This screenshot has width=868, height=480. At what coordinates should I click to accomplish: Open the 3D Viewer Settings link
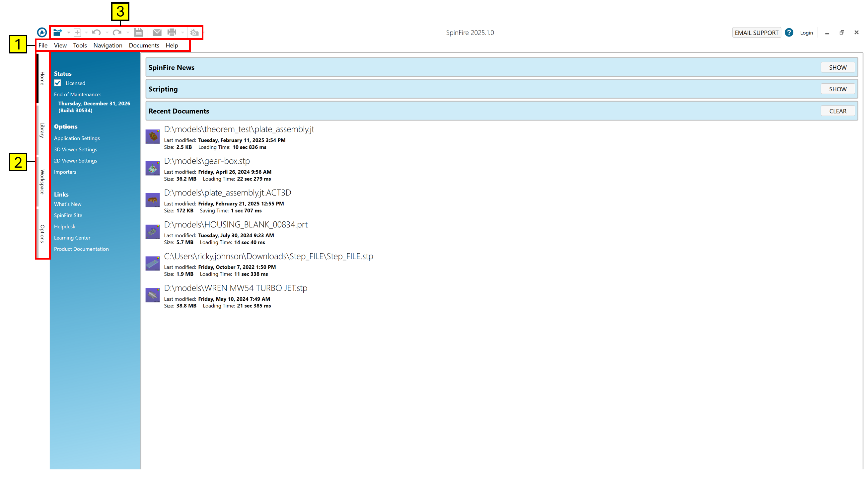(75, 149)
